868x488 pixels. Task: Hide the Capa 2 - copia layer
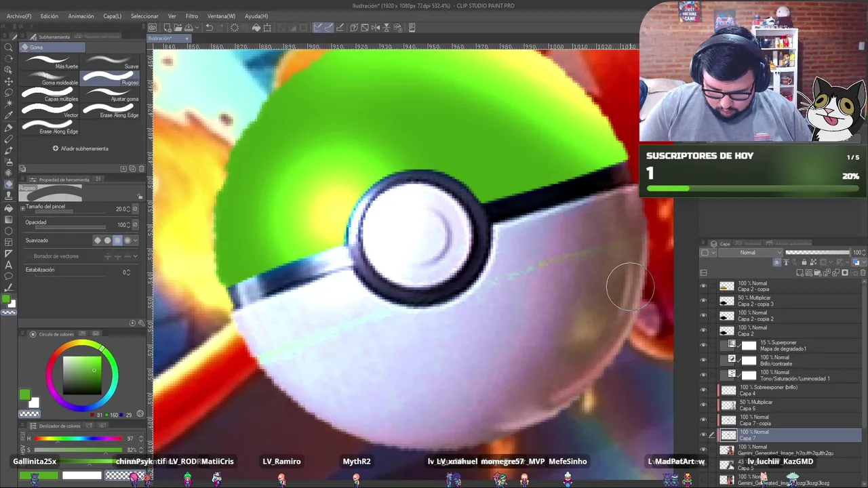click(x=703, y=286)
